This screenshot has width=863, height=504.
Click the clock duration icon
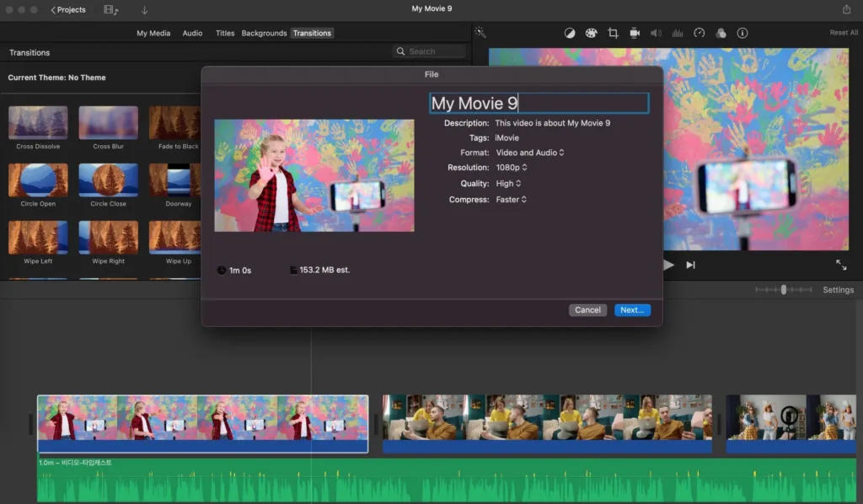coord(222,271)
